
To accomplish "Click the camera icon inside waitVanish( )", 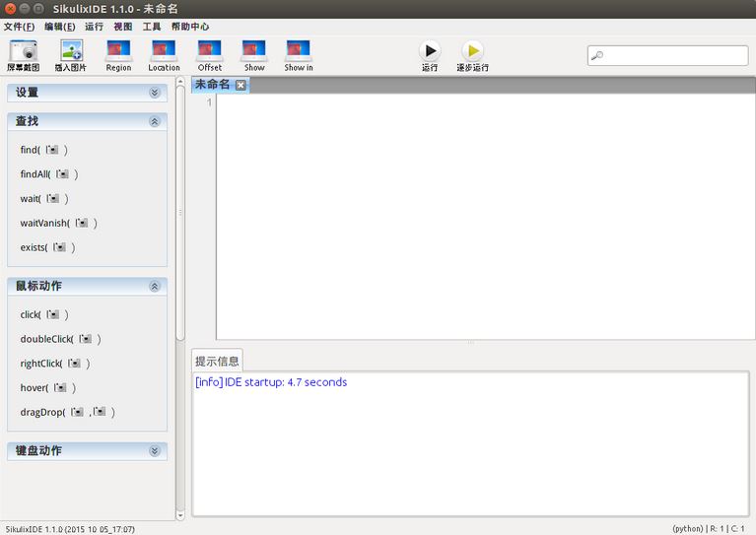I will tap(82, 223).
